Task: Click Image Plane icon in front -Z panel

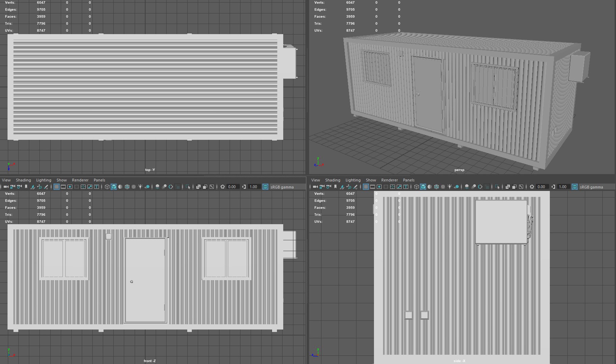Action: coord(33,187)
